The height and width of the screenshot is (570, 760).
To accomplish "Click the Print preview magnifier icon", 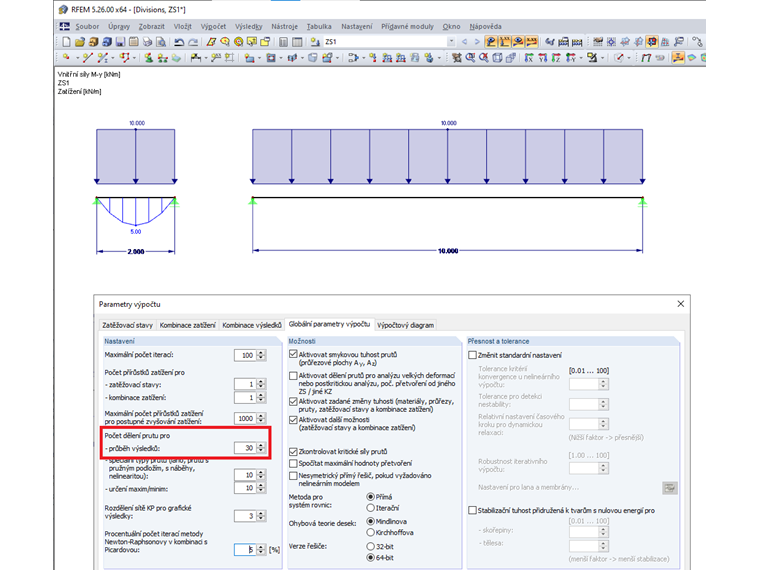I will [x=161, y=42].
